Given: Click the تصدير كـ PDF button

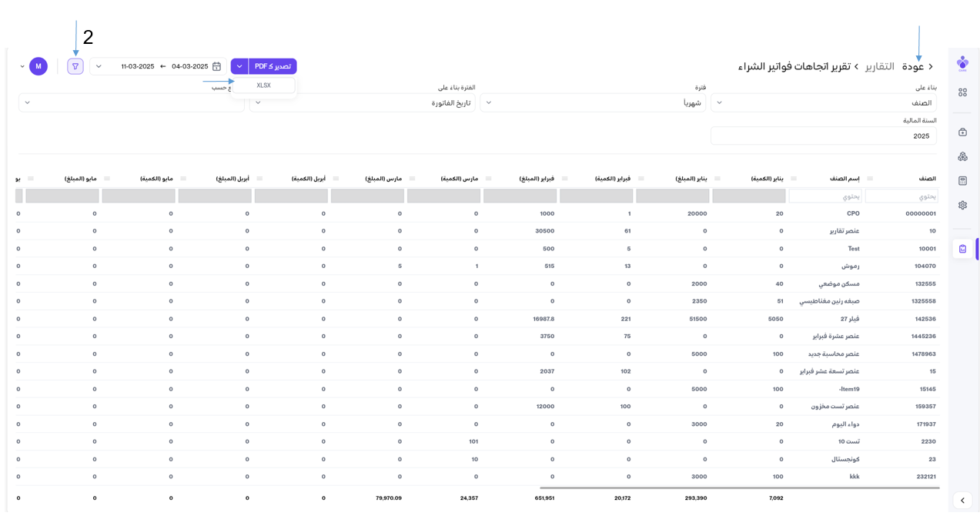Looking at the screenshot, I should (x=273, y=66).
